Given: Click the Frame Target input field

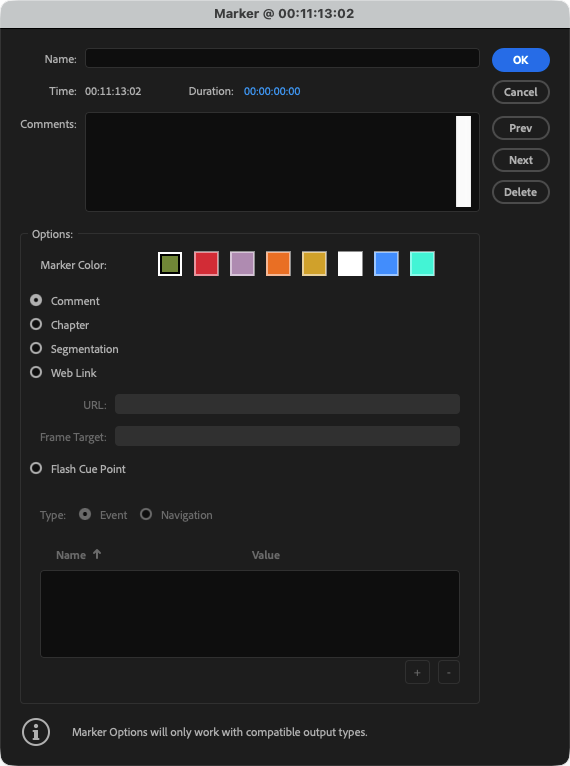Looking at the screenshot, I should [x=287, y=436].
